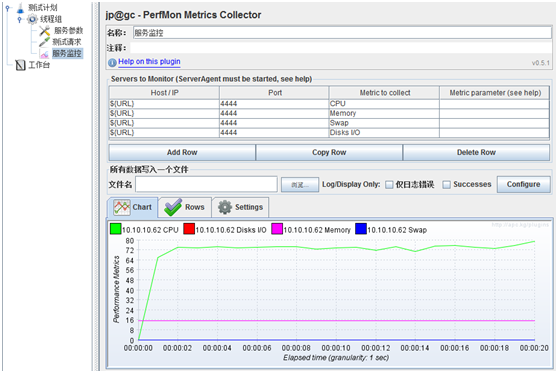Screen dimensions: 558x373
Task: Click the blue info help icon
Action: (x=112, y=63)
